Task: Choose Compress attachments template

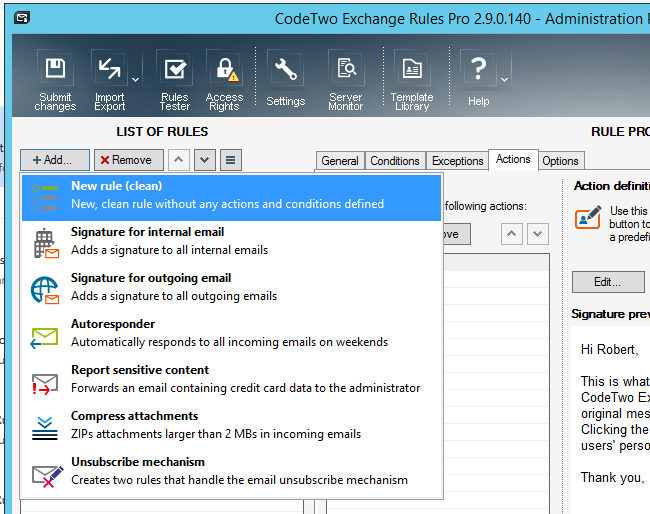Action: pos(231,427)
